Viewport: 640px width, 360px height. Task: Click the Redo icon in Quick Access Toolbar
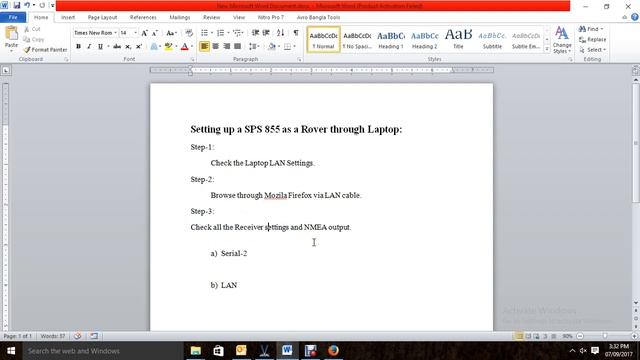(x=42, y=5)
